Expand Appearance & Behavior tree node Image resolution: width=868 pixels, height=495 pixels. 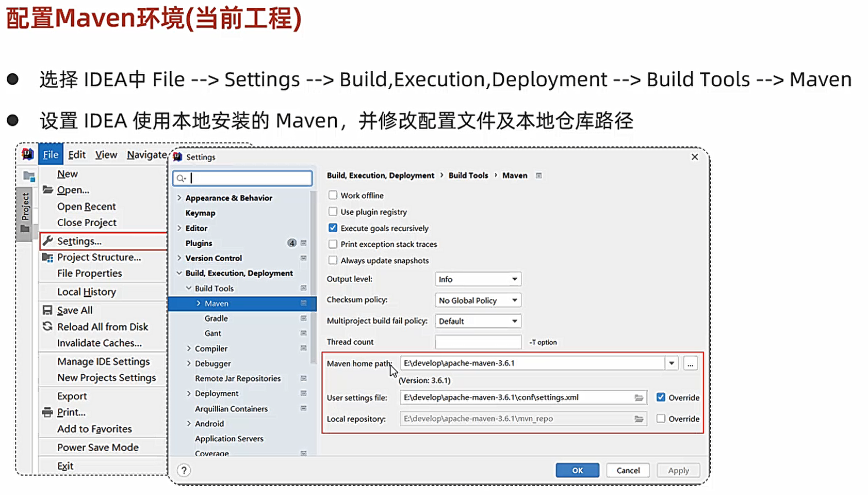[x=179, y=198]
